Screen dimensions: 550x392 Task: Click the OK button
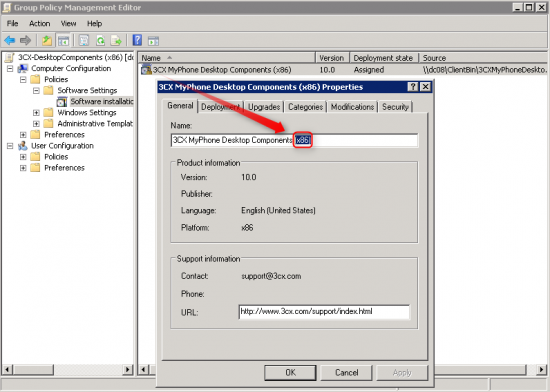(x=290, y=372)
